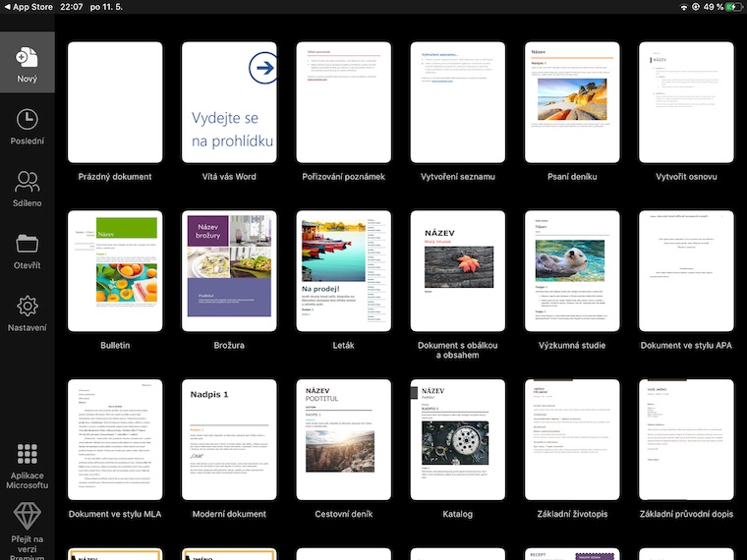Pick the Brožura brochure template
Screen dimensions: 747x560
click(229, 271)
